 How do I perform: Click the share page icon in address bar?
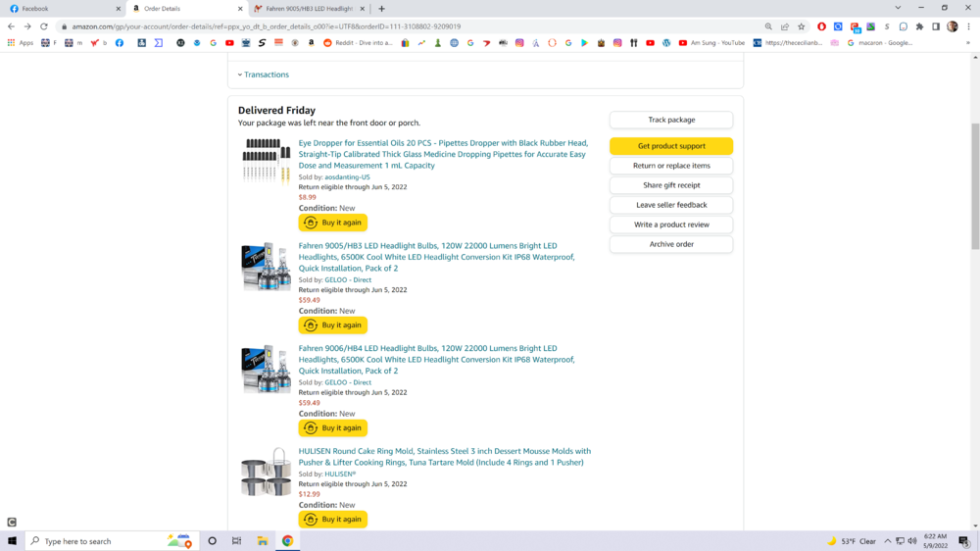click(785, 26)
